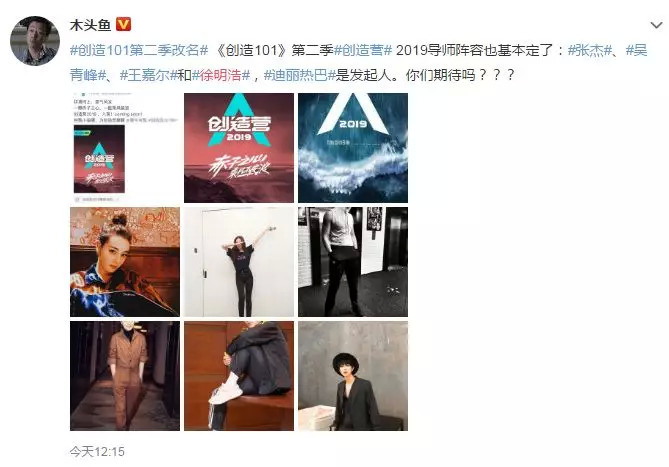Viewport: 669px width, 467px height.
Task: Open the screenshot-of-post thumbnail image
Action: click(125, 148)
